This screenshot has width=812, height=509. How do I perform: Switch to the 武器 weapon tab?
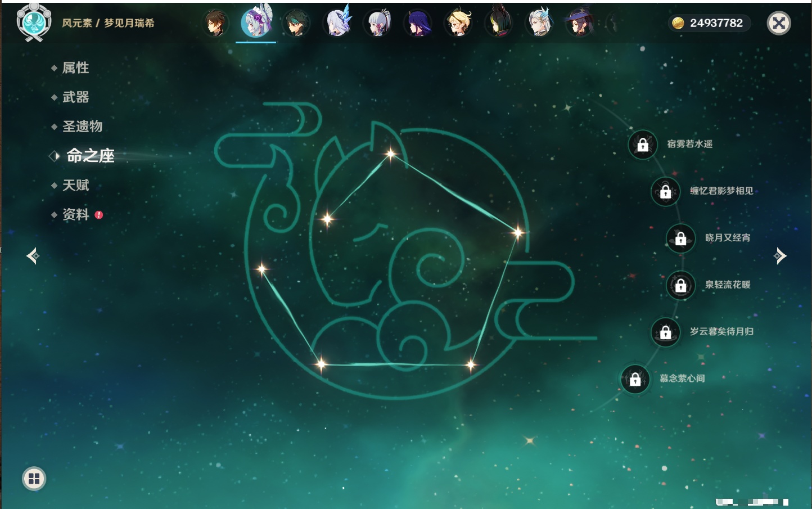[x=76, y=97]
